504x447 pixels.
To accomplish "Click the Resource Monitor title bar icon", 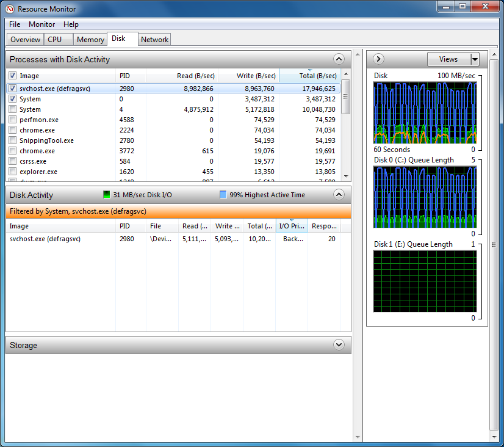I will point(9,9).
